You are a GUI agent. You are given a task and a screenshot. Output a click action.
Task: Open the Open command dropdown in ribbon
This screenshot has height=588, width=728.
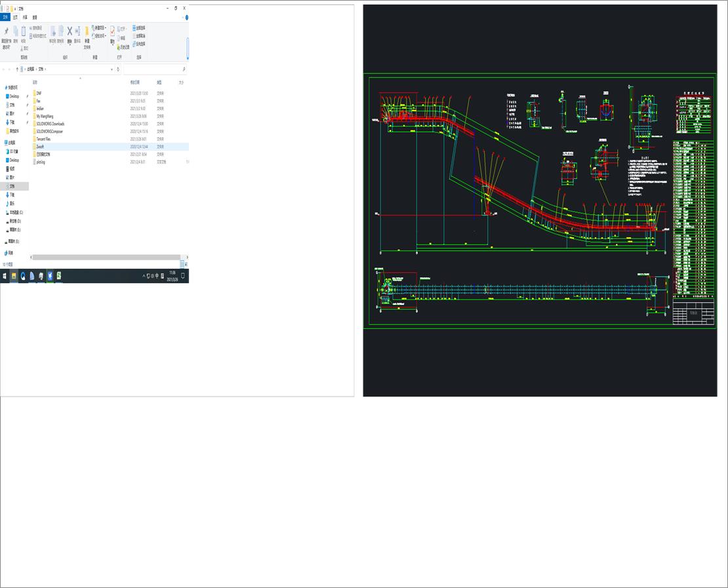pos(121,29)
